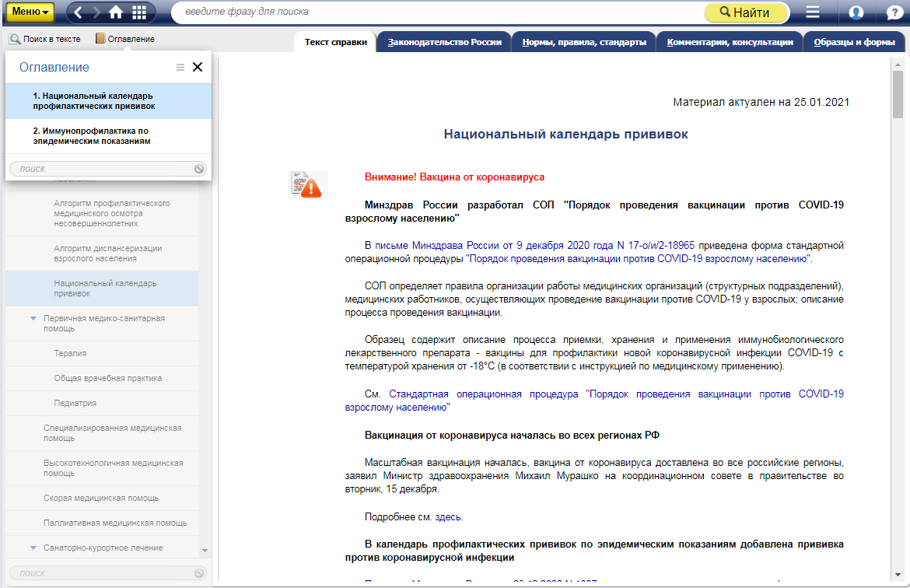Switch to Текст справки tab
910x588 pixels.
point(335,42)
